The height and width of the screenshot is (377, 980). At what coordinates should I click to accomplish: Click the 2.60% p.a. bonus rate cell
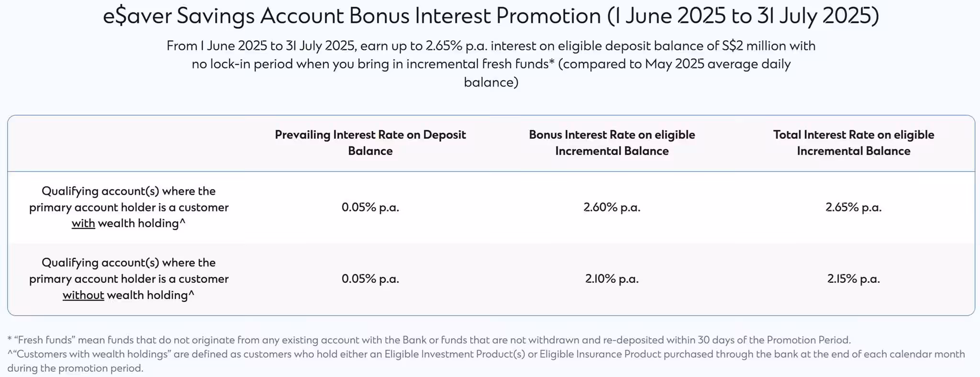click(x=612, y=207)
